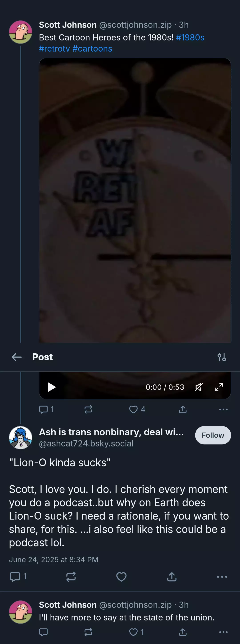240x644 pixels.
Task: Repost Ash's Lion-O reply
Action: coord(71,577)
